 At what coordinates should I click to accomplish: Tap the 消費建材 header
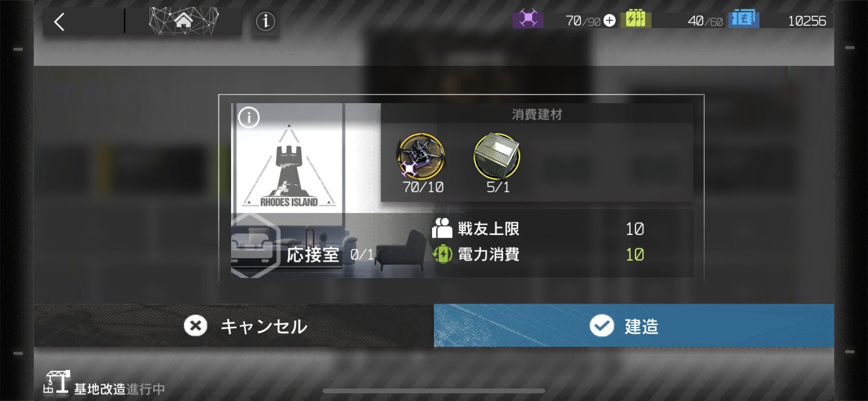click(537, 114)
